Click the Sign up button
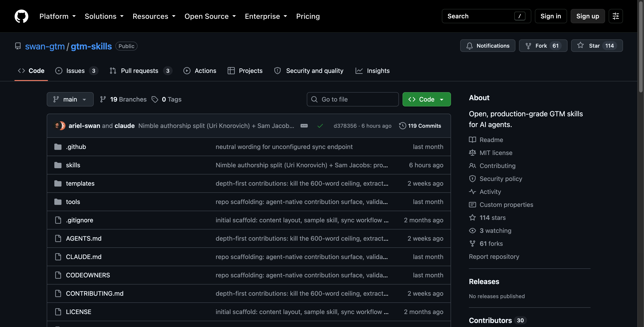This screenshot has width=644, height=327. pos(587,16)
